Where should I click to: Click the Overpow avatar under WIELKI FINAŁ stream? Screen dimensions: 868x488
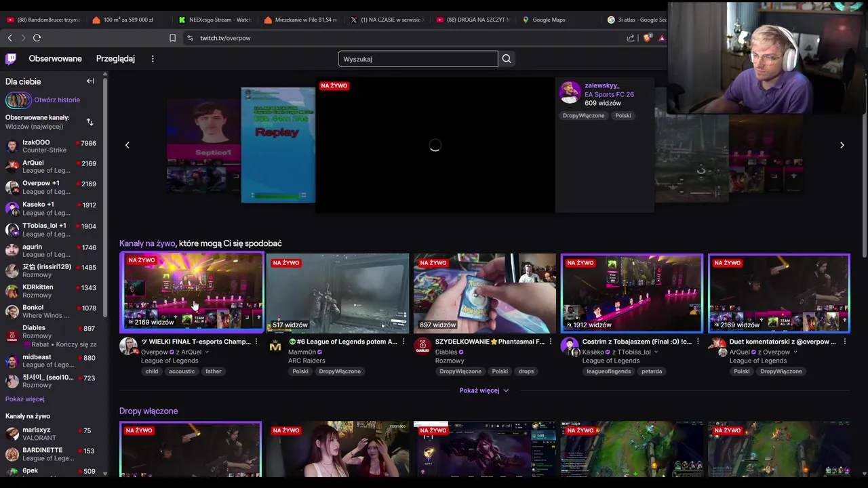(x=128, y=346)
